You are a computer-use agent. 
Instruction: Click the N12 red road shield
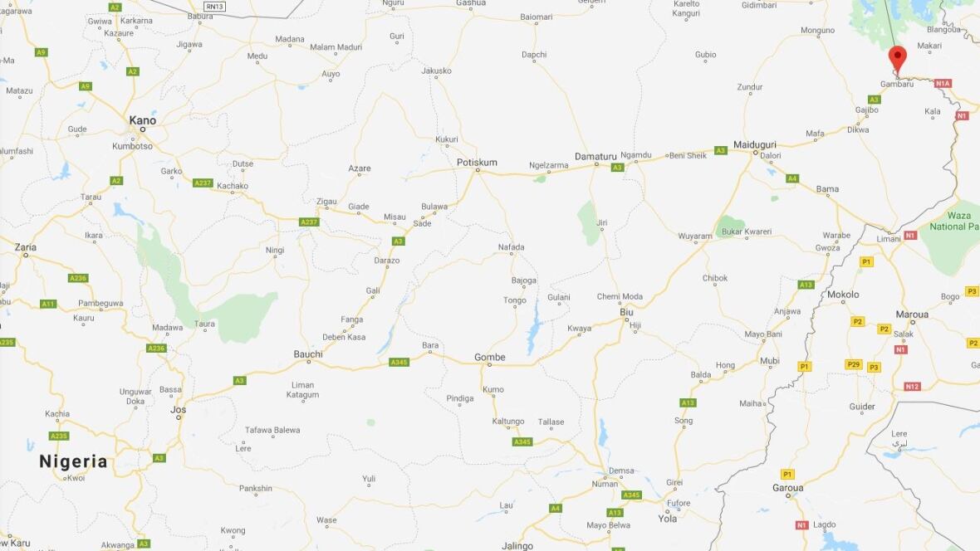click(912, 387)
